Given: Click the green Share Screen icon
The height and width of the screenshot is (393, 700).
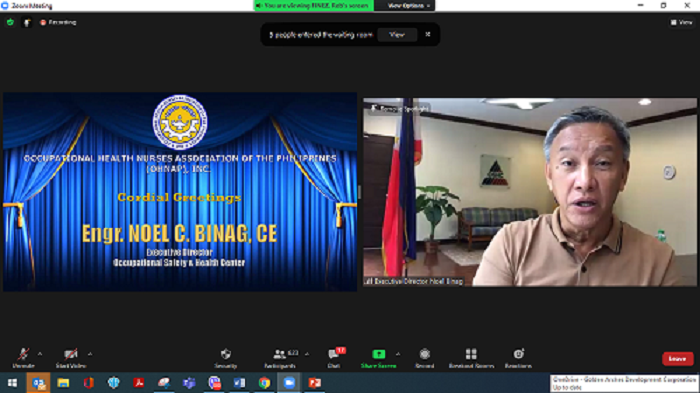Looking at the screenshot, I should click(x=378, y=354).
